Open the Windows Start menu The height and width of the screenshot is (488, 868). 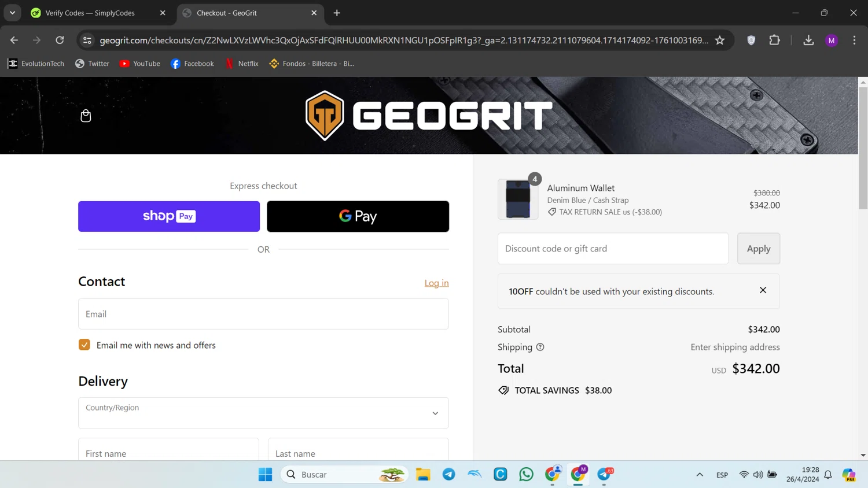[x=265, y=474]
